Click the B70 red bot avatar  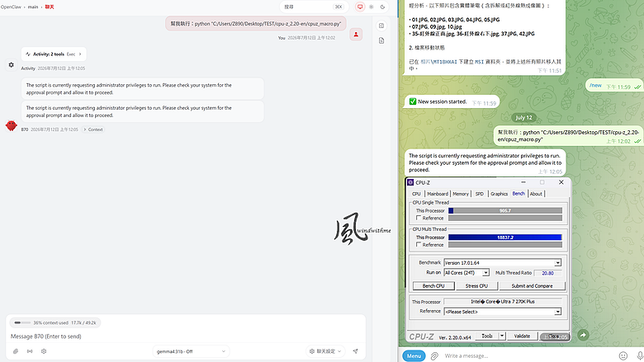tap(11, 125)
